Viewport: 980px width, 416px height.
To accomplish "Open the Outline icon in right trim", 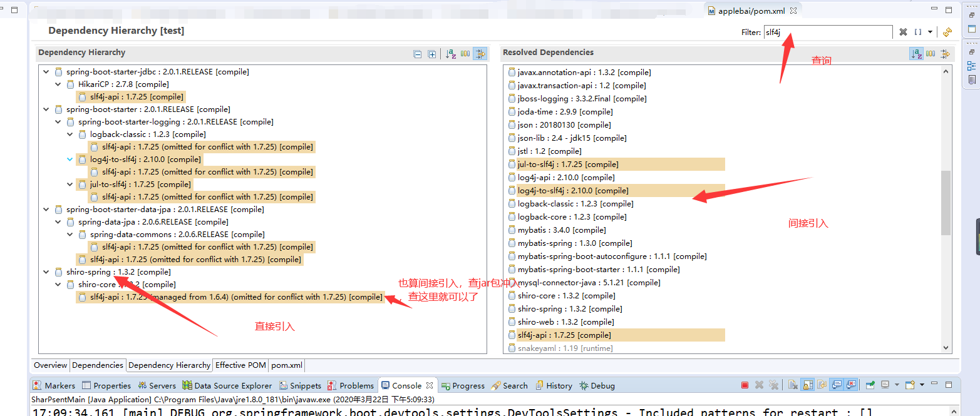I will point(971,66).
